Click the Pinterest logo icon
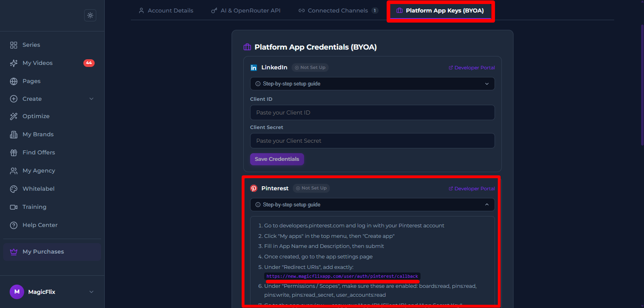 tap(254, 188)
